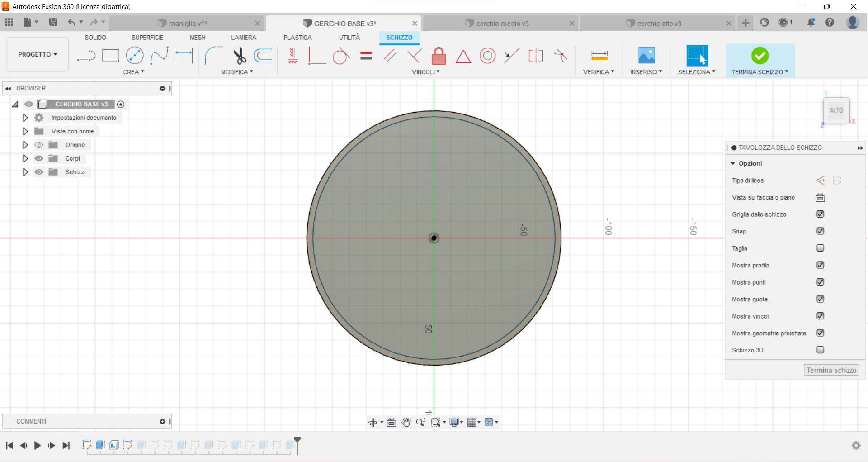Click the ALTO face on the ViewCube
Image resolution: width=868 pixels, height=462 pixels.
point(837,110)
